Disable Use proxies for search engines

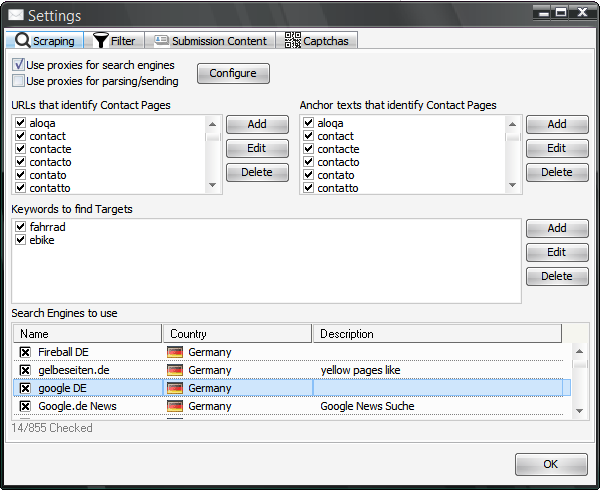(19, 65)
